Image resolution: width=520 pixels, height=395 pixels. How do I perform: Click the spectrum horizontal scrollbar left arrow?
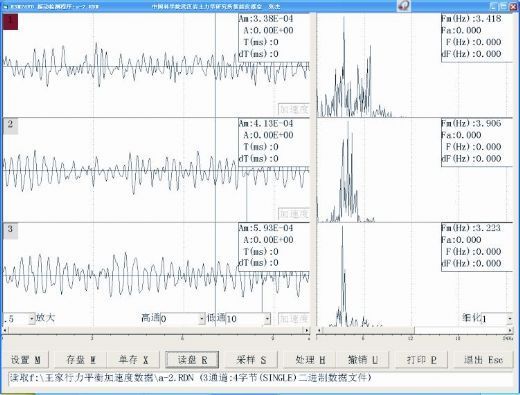(319, 330)
